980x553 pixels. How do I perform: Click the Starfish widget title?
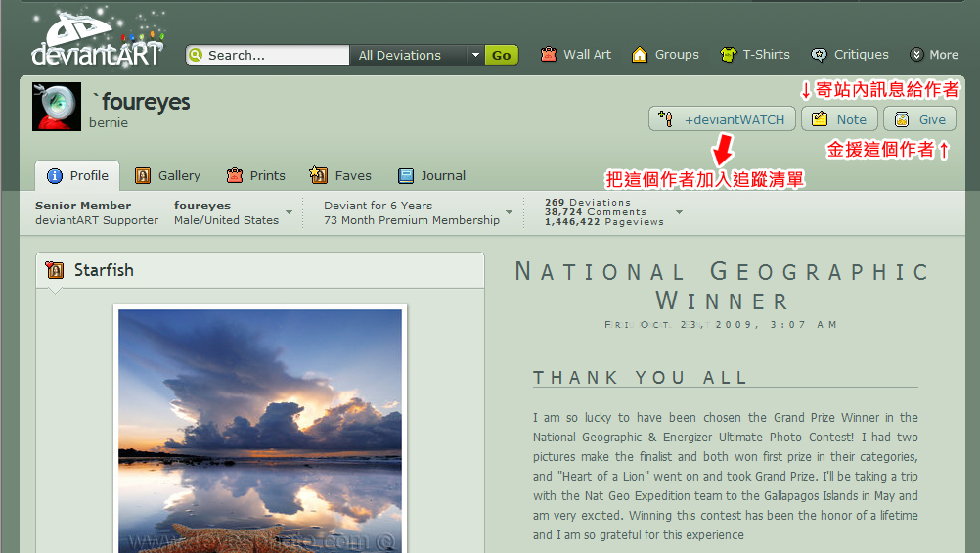[104, 270]
